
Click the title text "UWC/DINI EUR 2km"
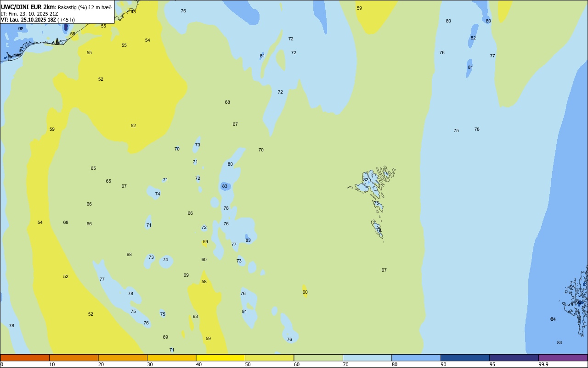point(28,7)
